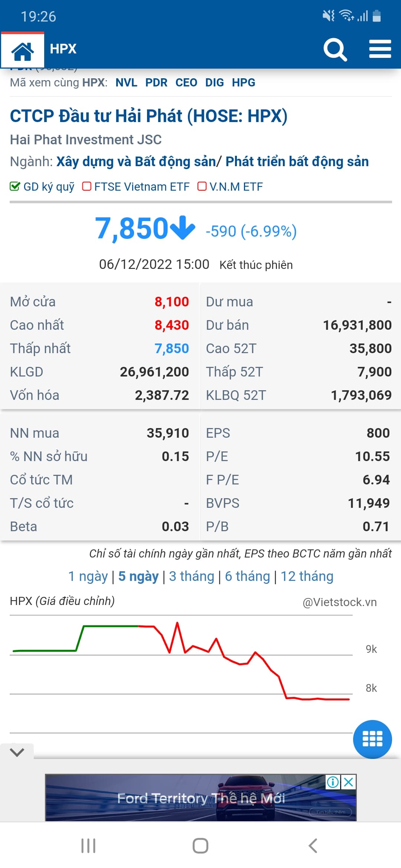Switch chart to 1 ngày
401x868 pixels.
[88, 576]
